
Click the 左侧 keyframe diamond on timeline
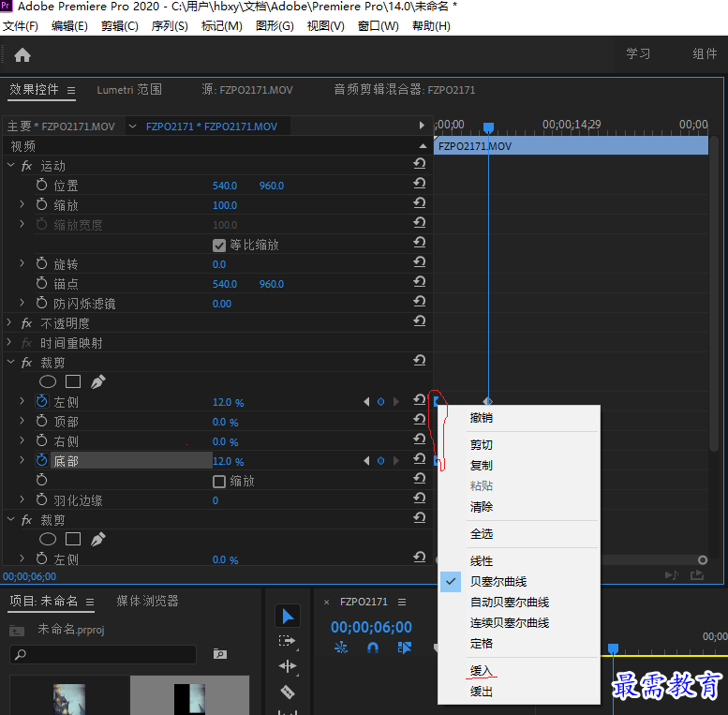[488, 401]
